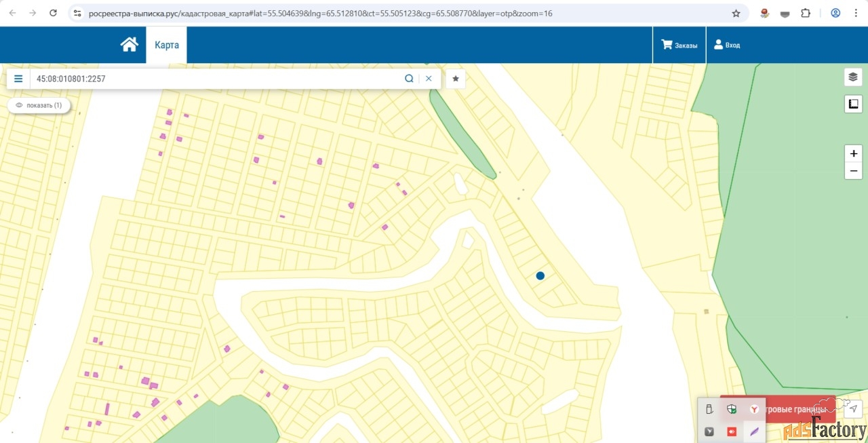Click the Вход login link

pyautogui.click(x=727, y=45)
